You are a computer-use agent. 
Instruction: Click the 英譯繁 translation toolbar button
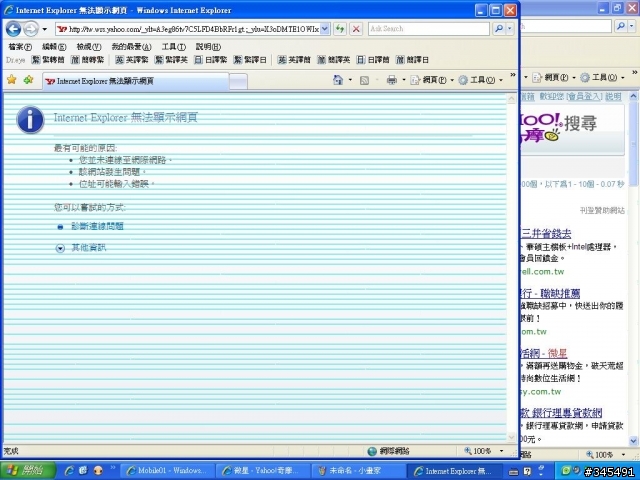[x=131, y=60]
